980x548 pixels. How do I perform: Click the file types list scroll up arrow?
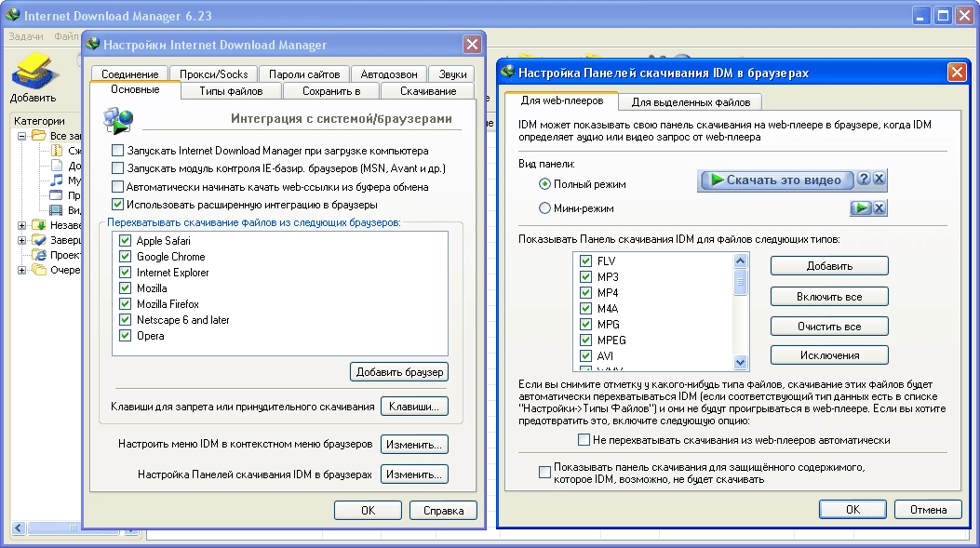click(741, 261)
